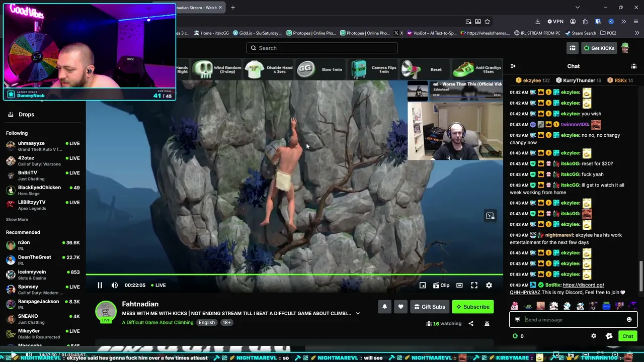Focus the Send a message chat field

(x=574, y=319)
